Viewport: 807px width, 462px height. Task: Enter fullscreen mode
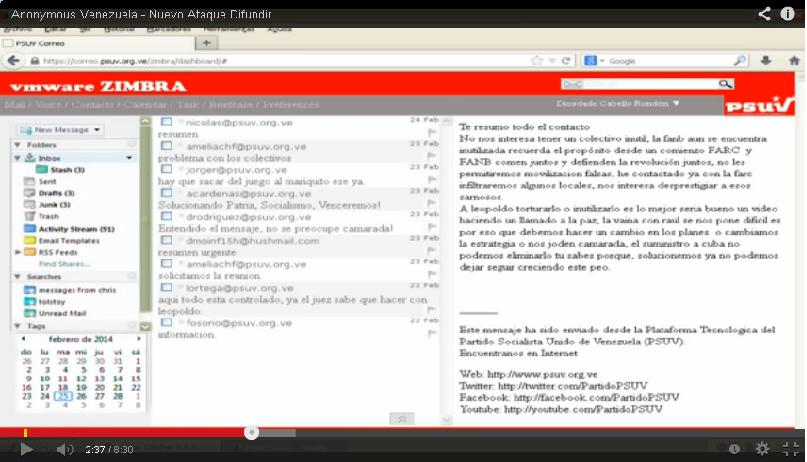pyautogui.click(x=790, y=449)
